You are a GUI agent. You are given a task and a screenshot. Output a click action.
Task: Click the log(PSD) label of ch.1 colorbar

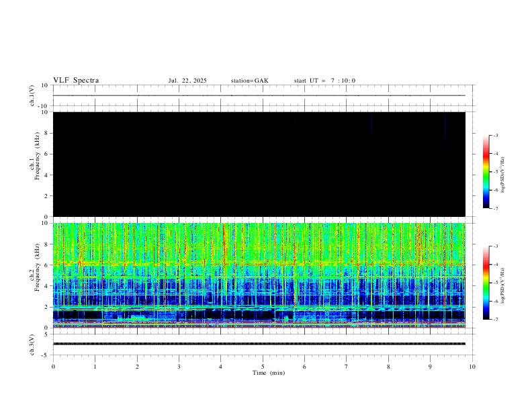tap(502, 175)
